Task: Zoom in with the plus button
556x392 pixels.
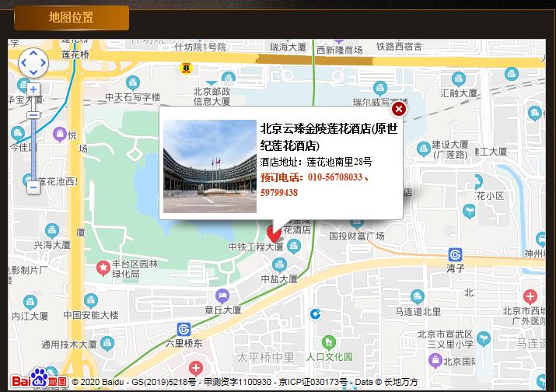Action: [x=33, y=89]
